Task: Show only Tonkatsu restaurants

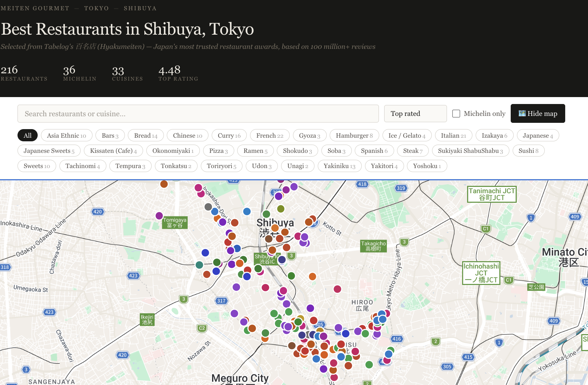Action: (176, 166)
